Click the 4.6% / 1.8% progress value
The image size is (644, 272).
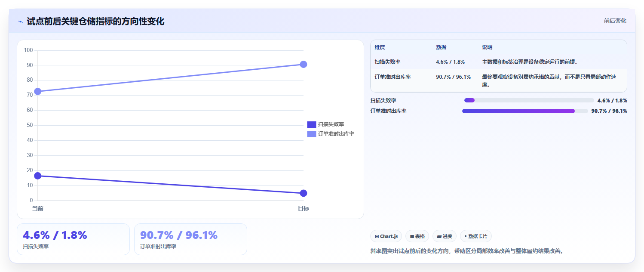click(x=612, y=100)
